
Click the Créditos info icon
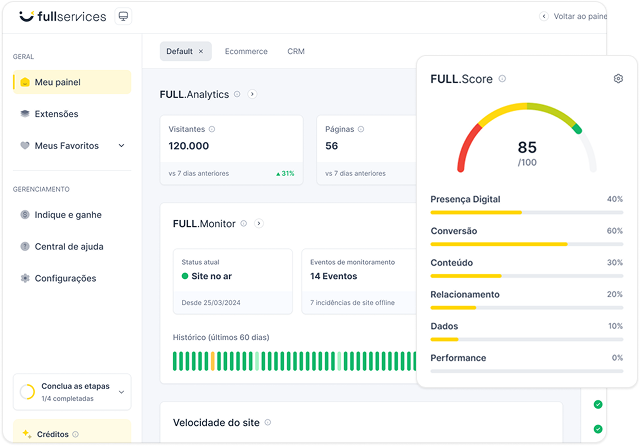click(75, 435)
